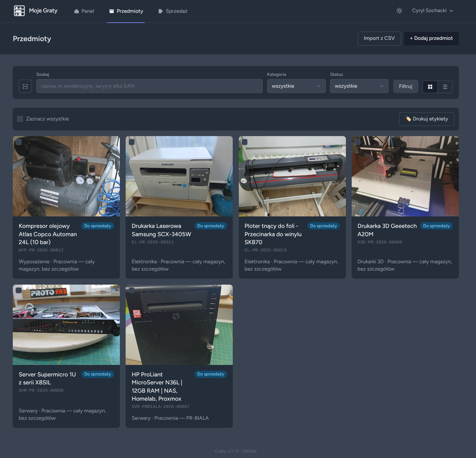Viewport: 476px width, 458px height.
Task: Click the home icon next to Panel
Action: 77,11
